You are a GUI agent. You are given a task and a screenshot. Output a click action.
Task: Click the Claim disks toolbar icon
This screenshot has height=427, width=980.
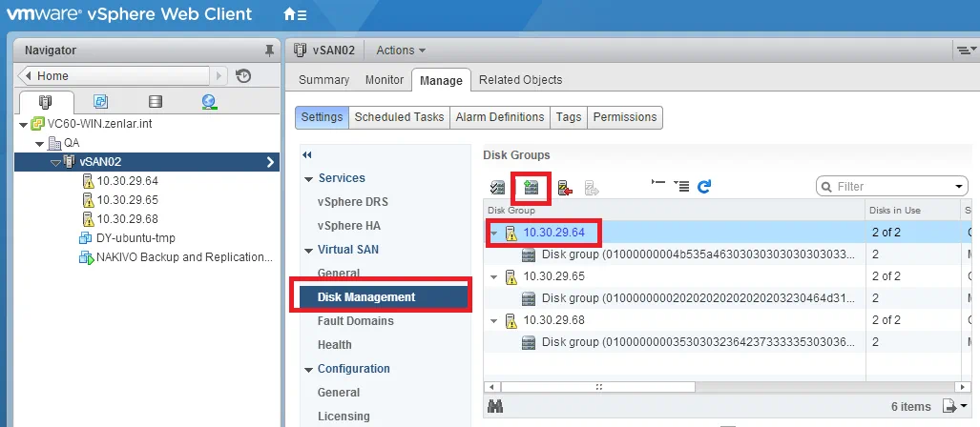(x=497, y=188)
